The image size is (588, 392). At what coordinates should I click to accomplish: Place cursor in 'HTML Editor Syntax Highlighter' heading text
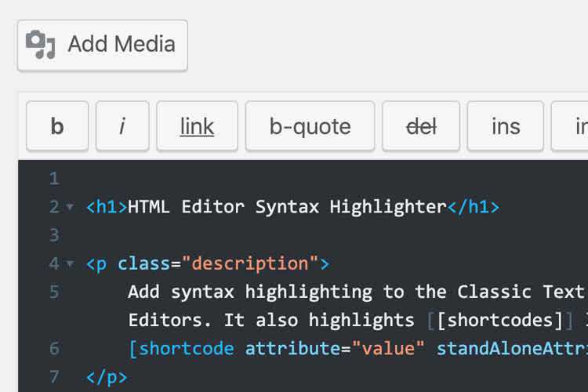[287, 207]
